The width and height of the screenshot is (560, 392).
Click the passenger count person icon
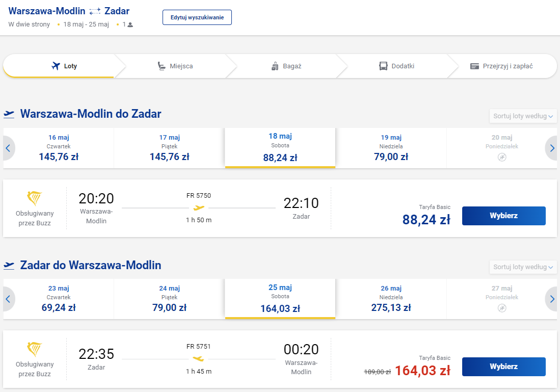[130, 24]
